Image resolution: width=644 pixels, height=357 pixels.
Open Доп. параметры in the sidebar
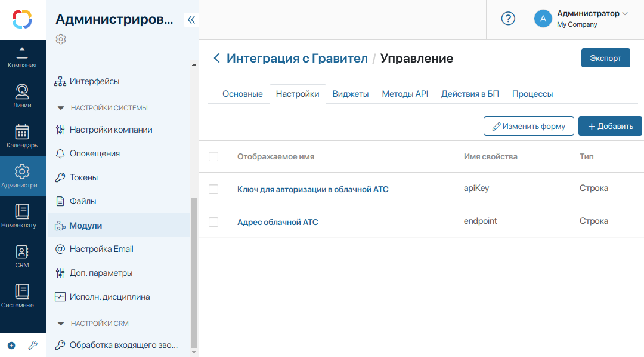point(101,273)
